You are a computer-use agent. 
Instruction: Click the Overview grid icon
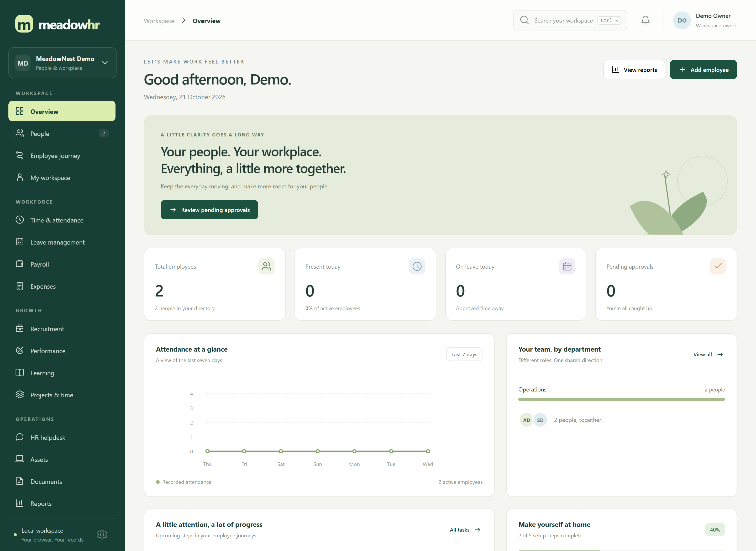coord(20,111)
